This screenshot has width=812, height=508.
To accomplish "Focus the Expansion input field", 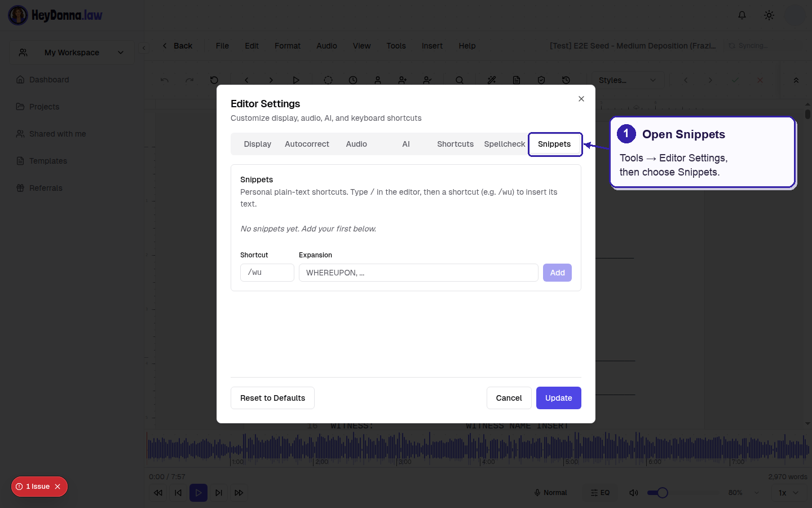I will tap(418, 273).
